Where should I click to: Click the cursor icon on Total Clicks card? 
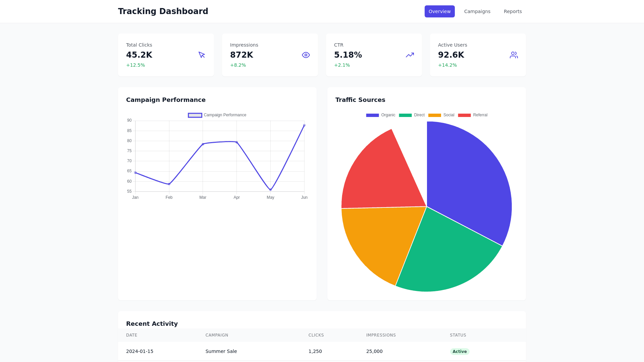(202, 55)
